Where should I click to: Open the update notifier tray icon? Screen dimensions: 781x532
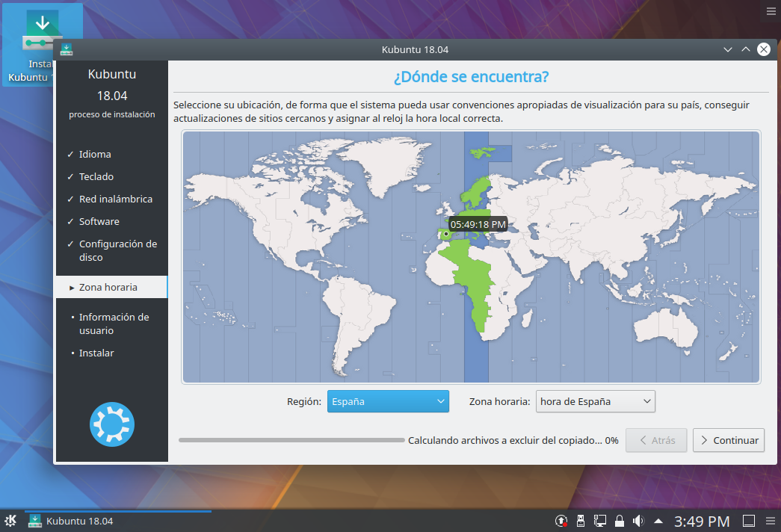(x=561, y=521)
